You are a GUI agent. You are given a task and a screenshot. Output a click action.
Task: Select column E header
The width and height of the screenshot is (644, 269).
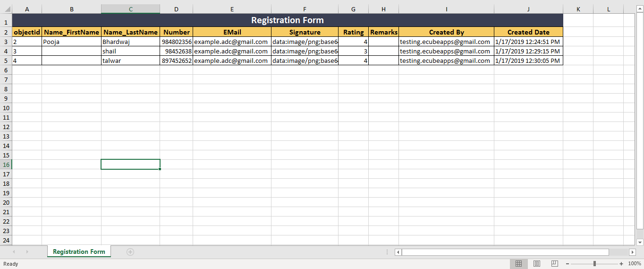click(232, 9)
